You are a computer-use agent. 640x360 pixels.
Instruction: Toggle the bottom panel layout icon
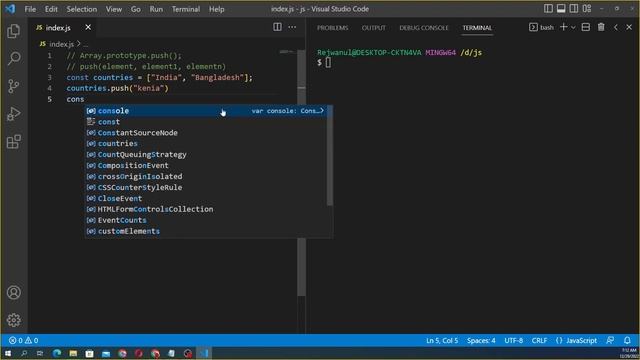click(x=561, y=9)
